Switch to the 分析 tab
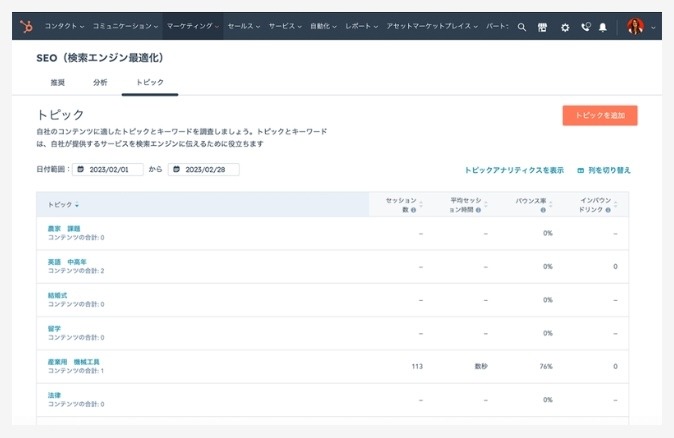Screen dimensions: 674x438 click(100, 83)
